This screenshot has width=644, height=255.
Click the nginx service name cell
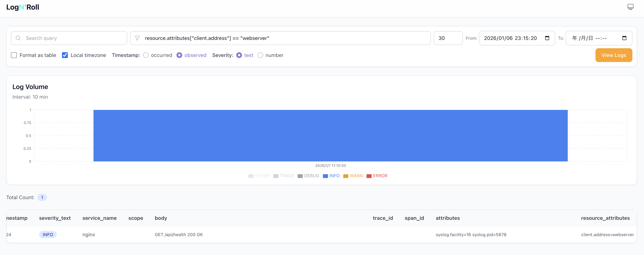click(89, 235)
